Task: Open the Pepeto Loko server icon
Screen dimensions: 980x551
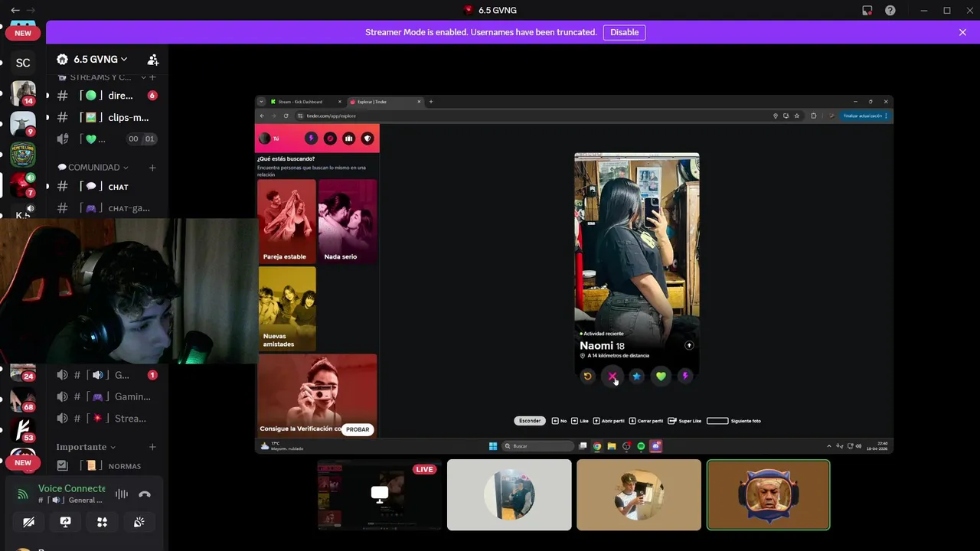Action: tap(23, 155)
